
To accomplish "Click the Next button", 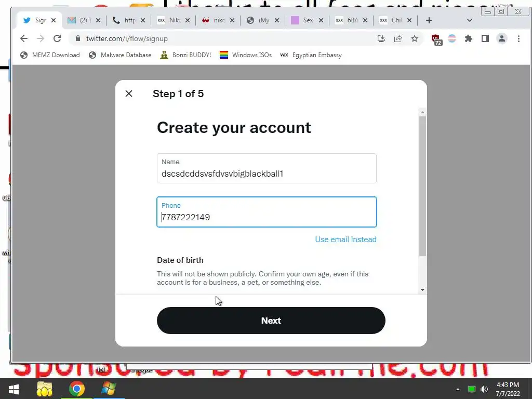I will (x=271, y=321).
